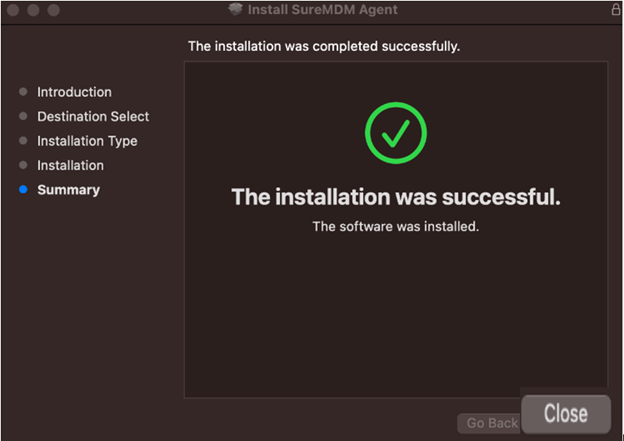The height and width of the screenshot is (441, 624).
Task: Select the Installation Type step
Action: coord(87,141)
